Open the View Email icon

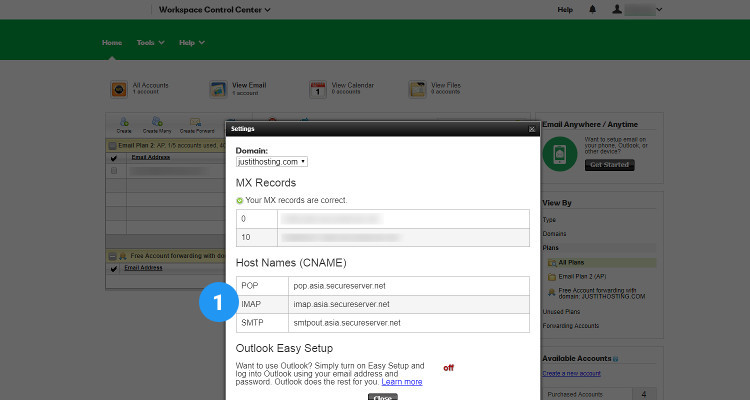point(218,89)
